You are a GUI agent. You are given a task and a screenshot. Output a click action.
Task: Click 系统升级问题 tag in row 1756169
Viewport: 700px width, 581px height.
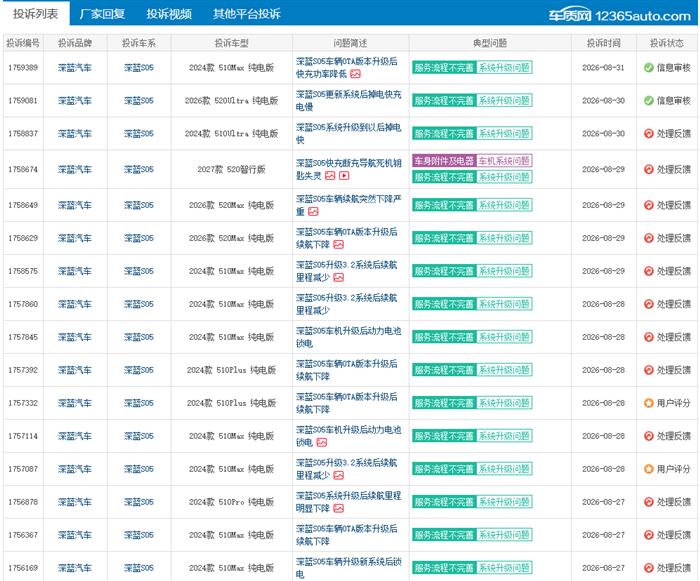point(504,568)
